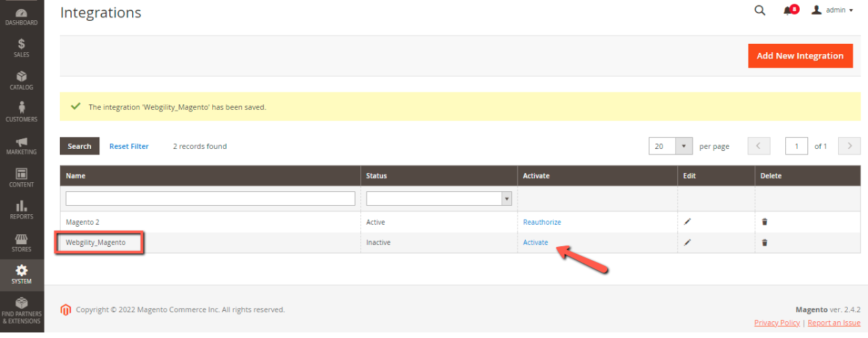This screenshot has width=868, height=338.
Task: Delete the Webgility_Magento integration
Action: 764,242
